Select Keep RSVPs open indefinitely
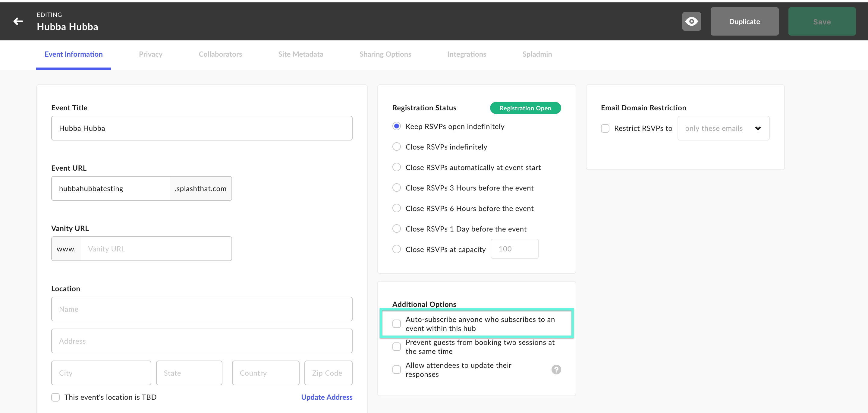Image resolution: width=868 pixels, height=413 pixels. (x=397, y=126)
